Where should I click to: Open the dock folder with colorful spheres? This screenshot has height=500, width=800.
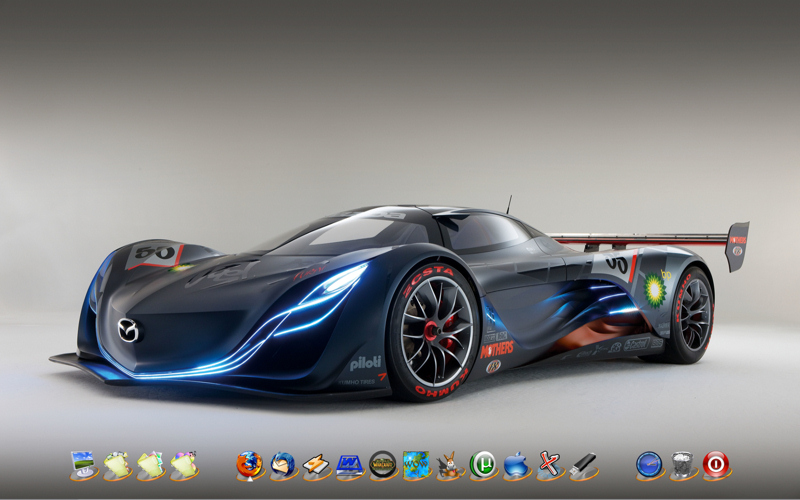click(184, 464)
